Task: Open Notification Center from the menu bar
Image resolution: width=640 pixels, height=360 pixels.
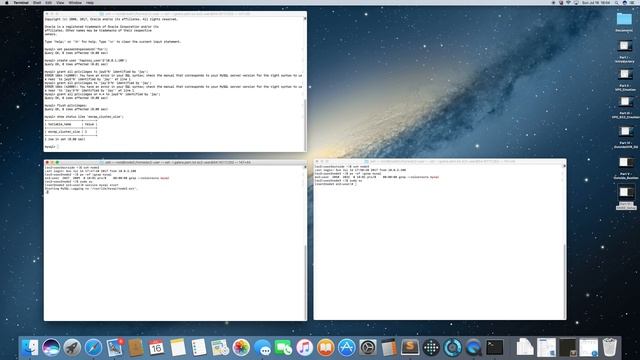Action: [x=633, y=2]
